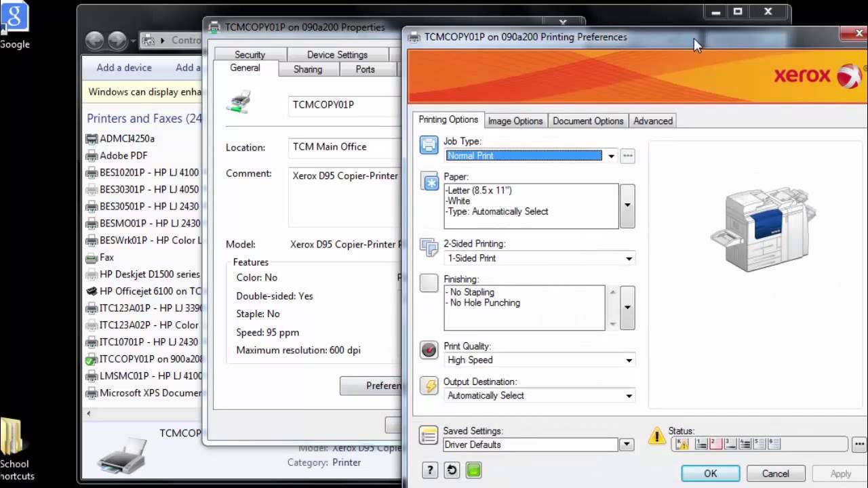Open help with the question mark button
868x488 pixels.
[x=429, y=470]
